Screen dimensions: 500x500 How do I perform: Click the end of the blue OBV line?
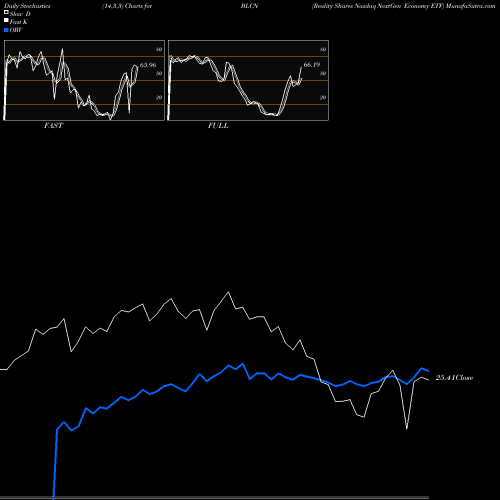click(x=428, y=371)
